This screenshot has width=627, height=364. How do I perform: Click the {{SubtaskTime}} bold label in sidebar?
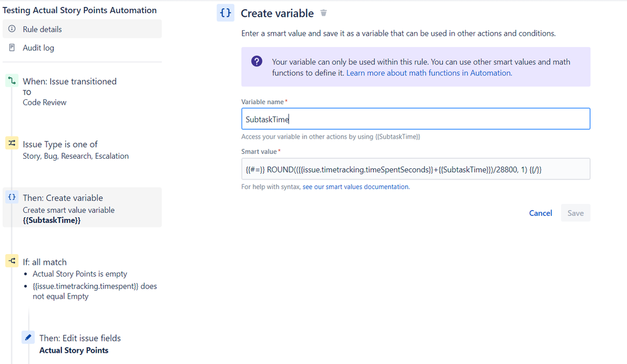pyautogui.click(x=51, y=220)
